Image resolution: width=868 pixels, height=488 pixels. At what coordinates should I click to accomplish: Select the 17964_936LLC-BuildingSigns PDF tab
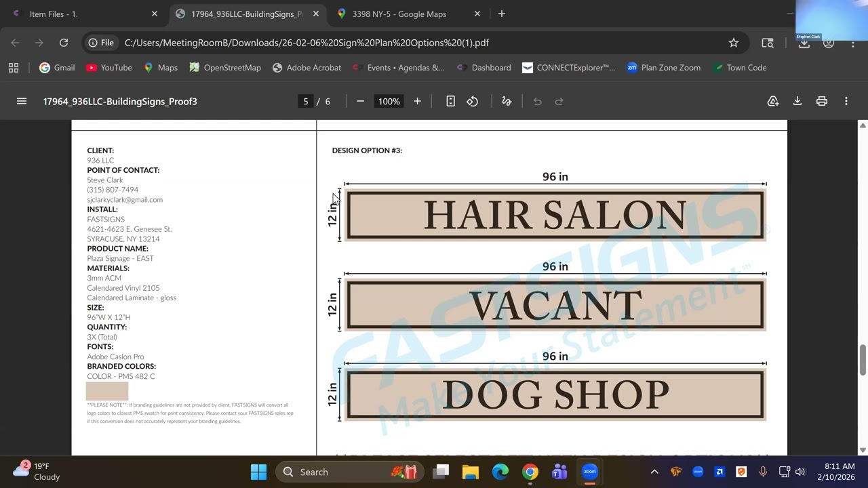point(246,14)
